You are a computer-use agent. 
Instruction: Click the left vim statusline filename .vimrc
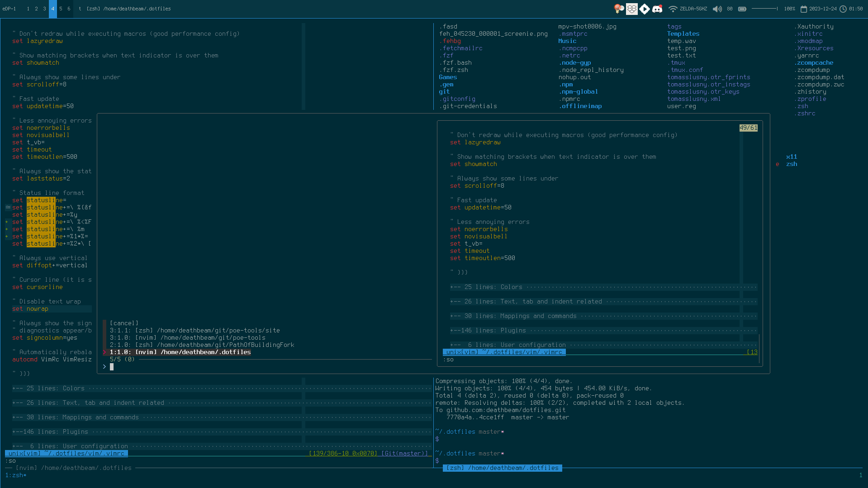point(66,453)
